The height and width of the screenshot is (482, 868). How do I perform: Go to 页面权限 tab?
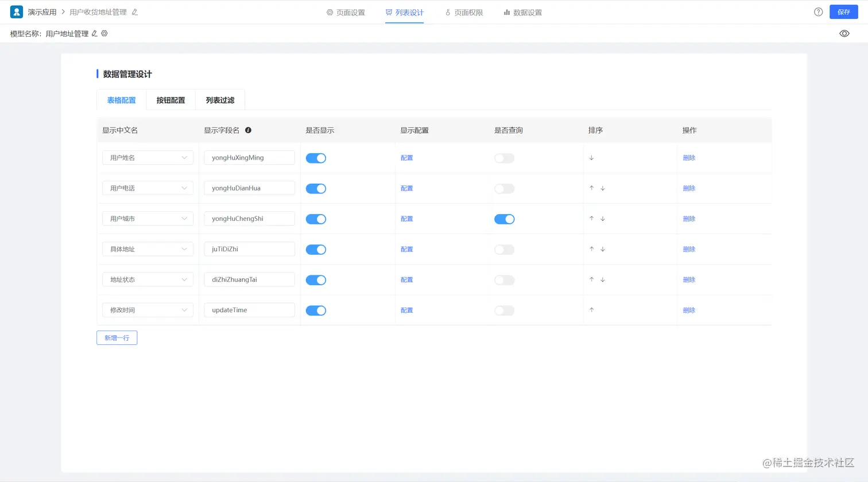(x=464, y=12)
